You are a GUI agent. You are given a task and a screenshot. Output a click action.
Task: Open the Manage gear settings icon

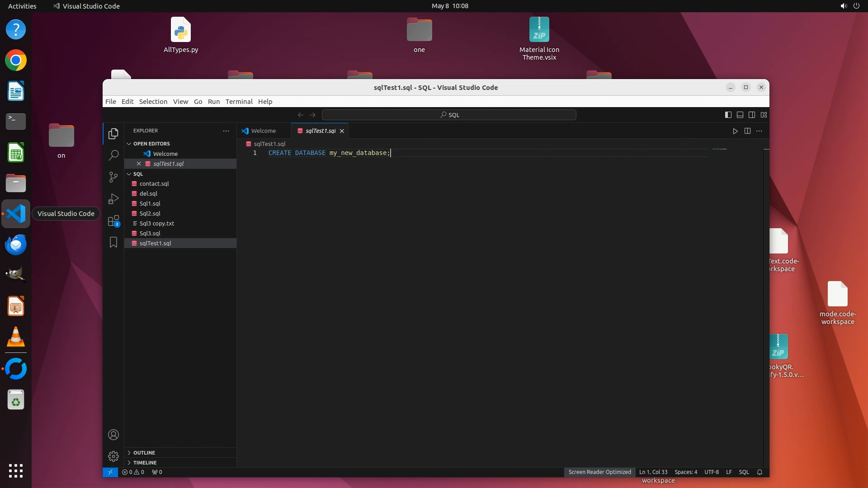tap(113, 456)
